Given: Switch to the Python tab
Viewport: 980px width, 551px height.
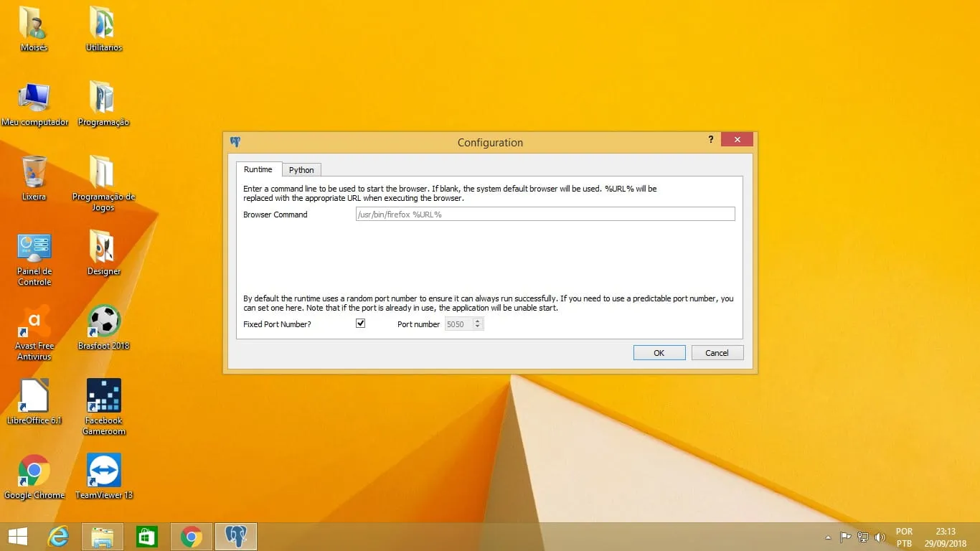Looking at the screenshot, I should tap(301, 170).
